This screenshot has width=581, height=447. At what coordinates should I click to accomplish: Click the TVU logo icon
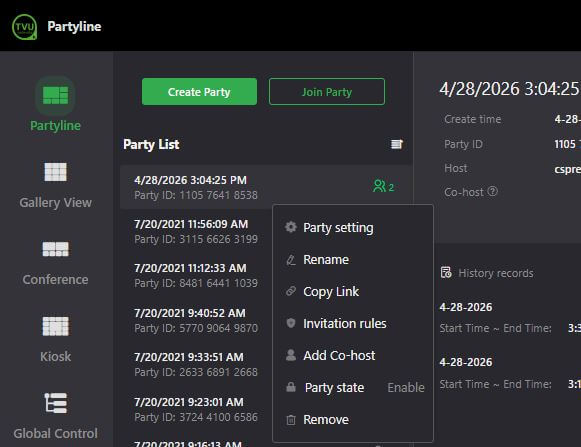pos(24,27)
